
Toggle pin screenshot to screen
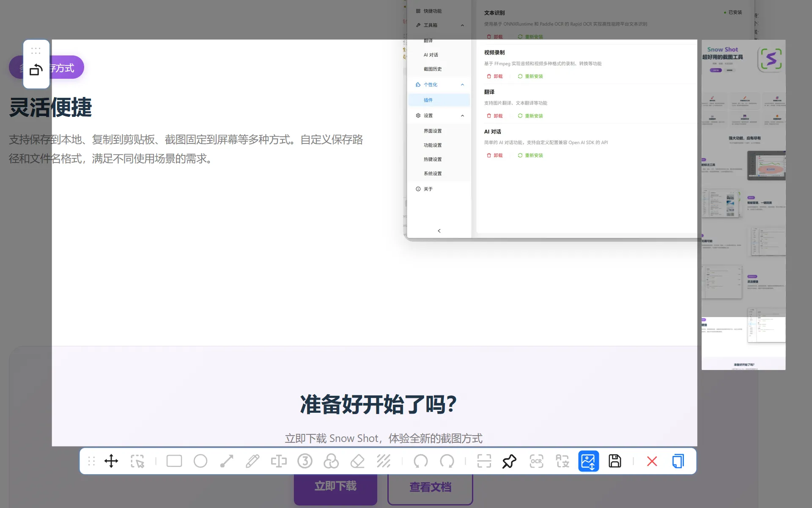click(509, 461)
